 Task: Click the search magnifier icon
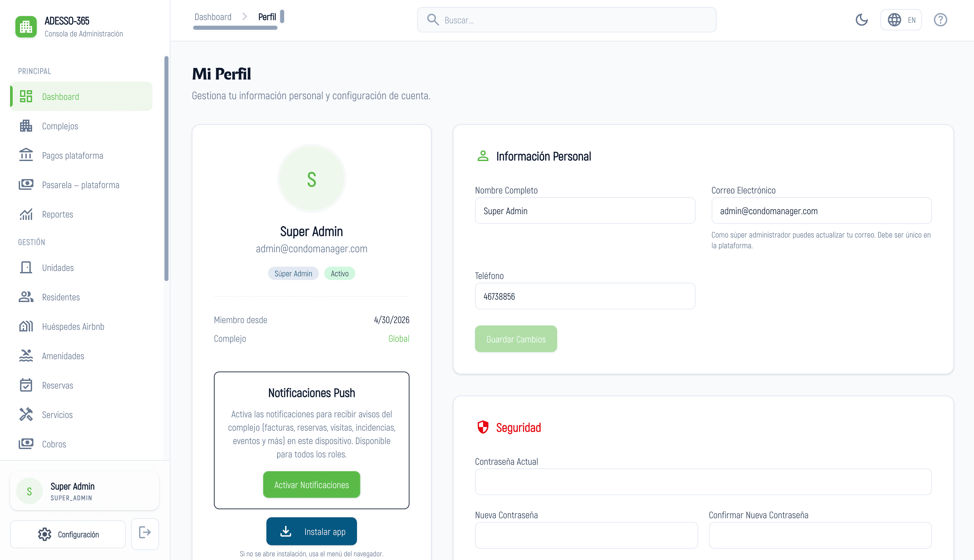433,20
